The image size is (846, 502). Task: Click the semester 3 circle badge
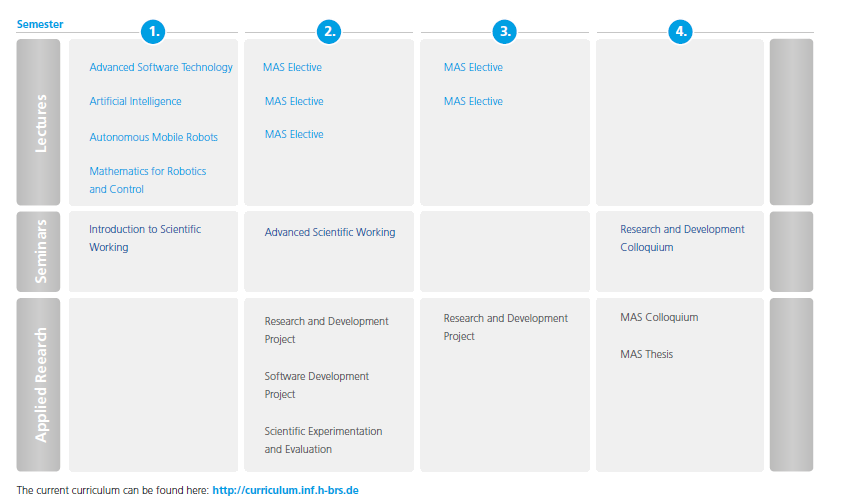(504, 32)
